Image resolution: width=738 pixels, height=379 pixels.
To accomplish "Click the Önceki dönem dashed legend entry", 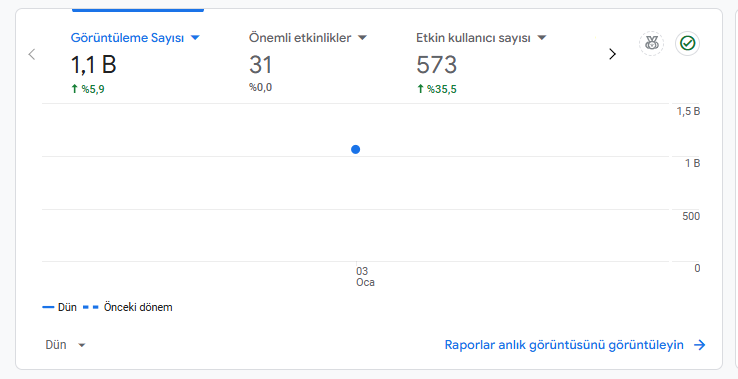I will click(x=128, y=307).
